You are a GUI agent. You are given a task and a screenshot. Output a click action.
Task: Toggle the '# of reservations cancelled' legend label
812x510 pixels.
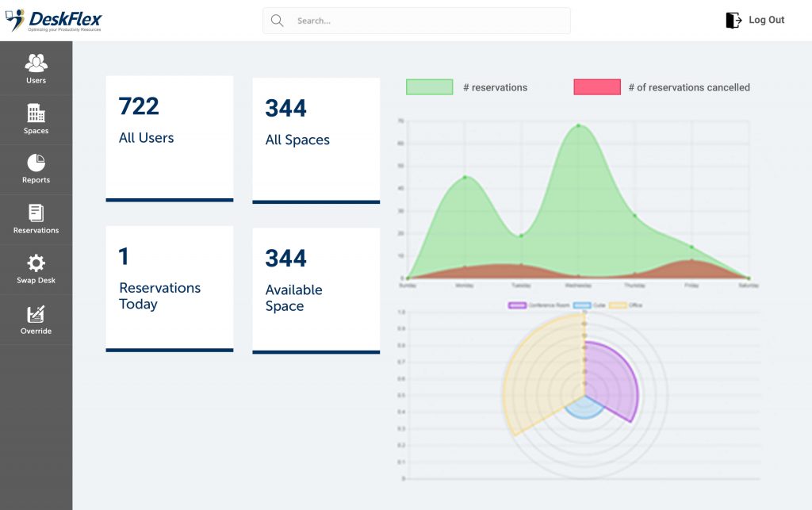pyautogui.click(x=688, y=87)
